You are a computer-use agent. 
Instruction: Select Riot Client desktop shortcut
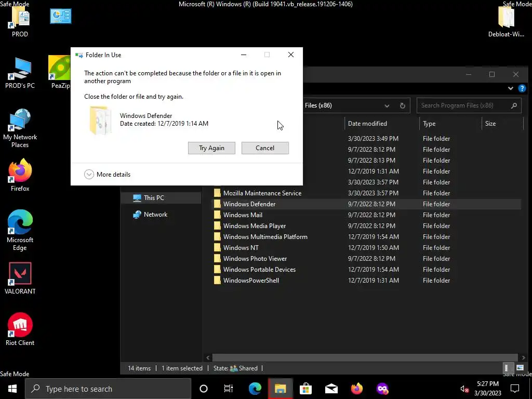(x=20, y=329)
